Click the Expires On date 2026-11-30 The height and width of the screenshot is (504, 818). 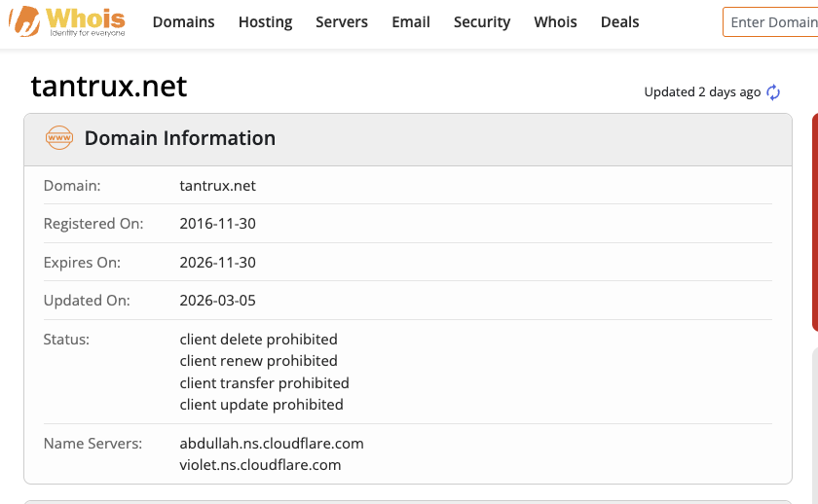click(x=218, y=263)
